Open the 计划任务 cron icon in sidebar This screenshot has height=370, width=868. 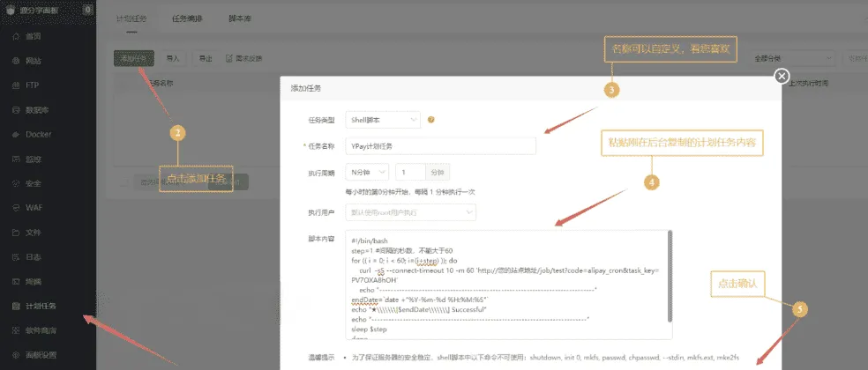click(x=16, y=306)
